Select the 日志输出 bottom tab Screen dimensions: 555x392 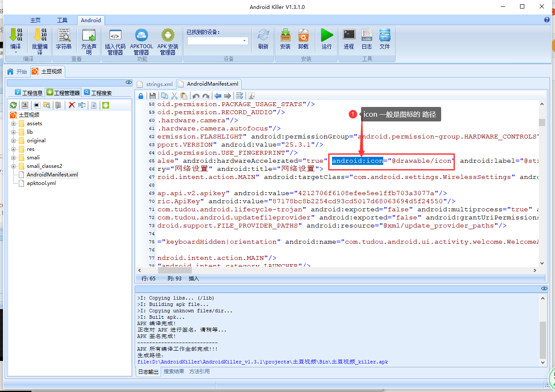click(x=149, y=372)
